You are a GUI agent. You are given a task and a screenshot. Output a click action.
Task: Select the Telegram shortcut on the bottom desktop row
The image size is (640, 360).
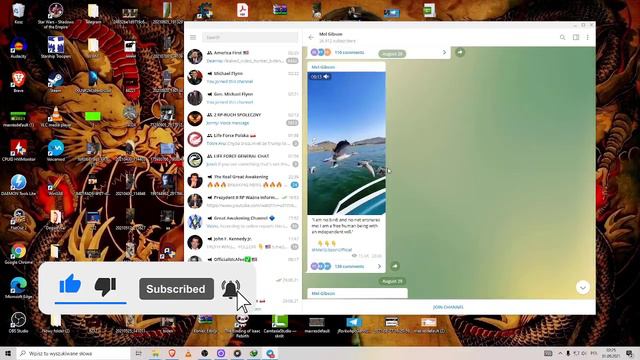coord(353,324)
